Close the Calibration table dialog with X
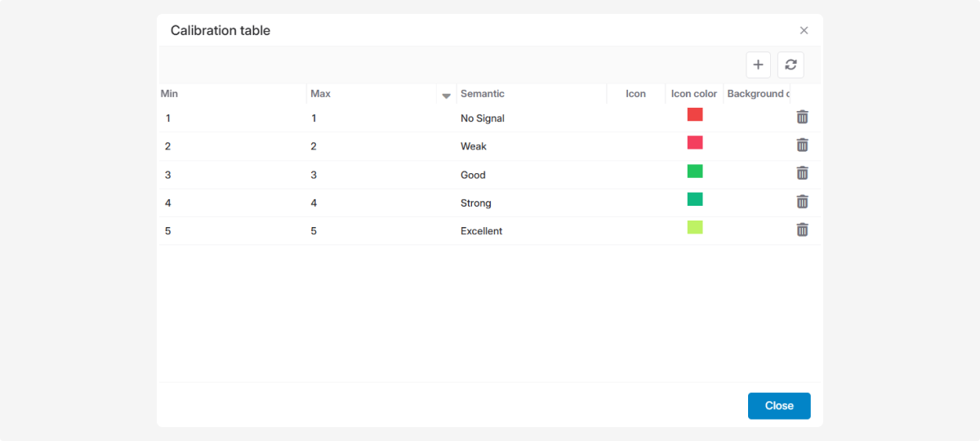The width and height of the screenshot is (980, 441). coord(804,31)
